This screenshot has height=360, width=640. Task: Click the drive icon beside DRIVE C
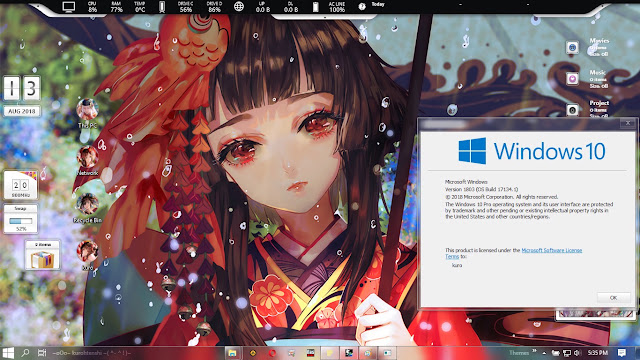162,7
